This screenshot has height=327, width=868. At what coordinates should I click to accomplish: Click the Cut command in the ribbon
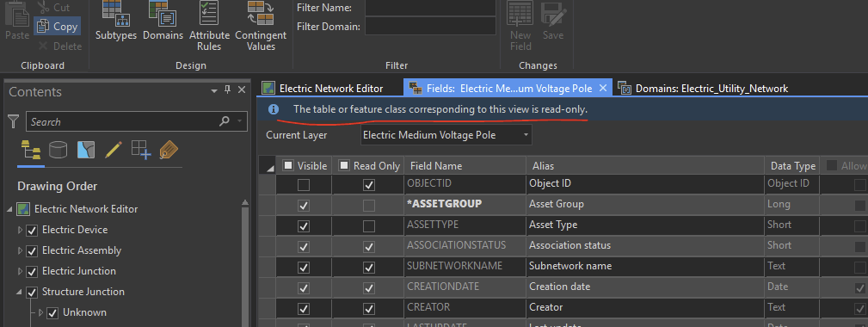(53, 8)
